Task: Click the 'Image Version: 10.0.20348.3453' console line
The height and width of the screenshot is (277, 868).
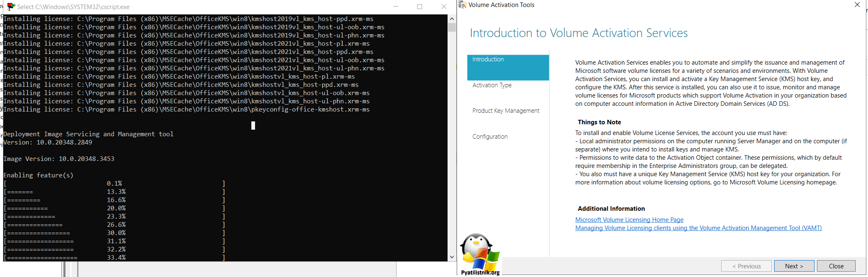Action: pos(59,159)
